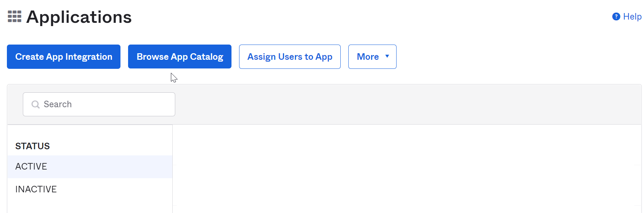Click the More button's down arrow

387,56
